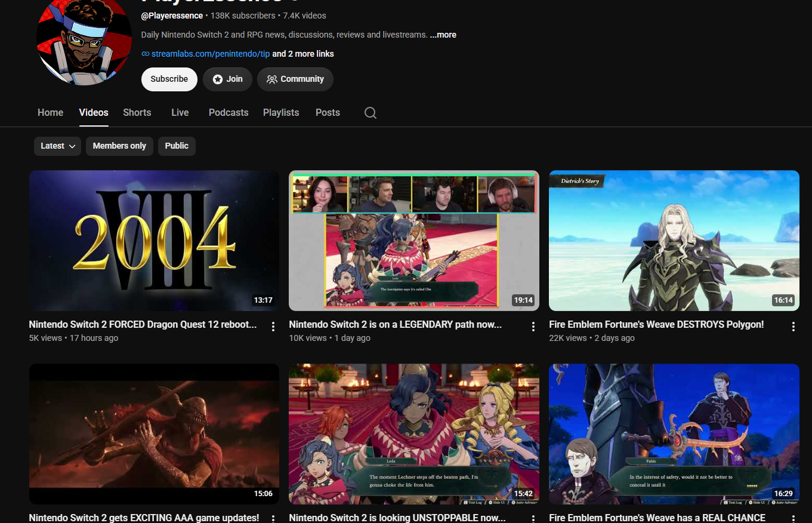Go to the Shorts tab
This screenshot has height=523, width=812.
[x=137, y=112]
